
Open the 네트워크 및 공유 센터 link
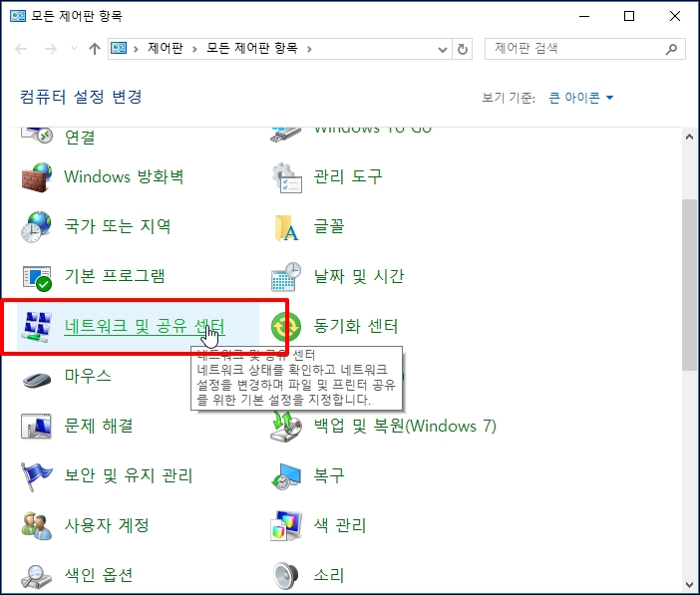(145, 326)
